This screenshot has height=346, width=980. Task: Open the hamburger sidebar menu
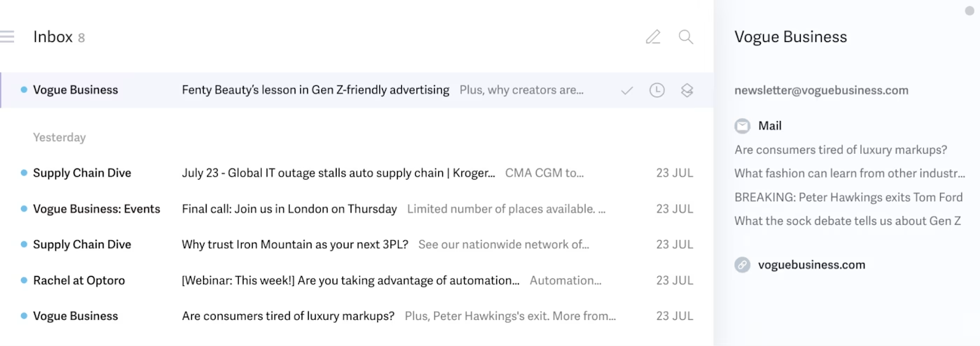(x=7, y=37)
